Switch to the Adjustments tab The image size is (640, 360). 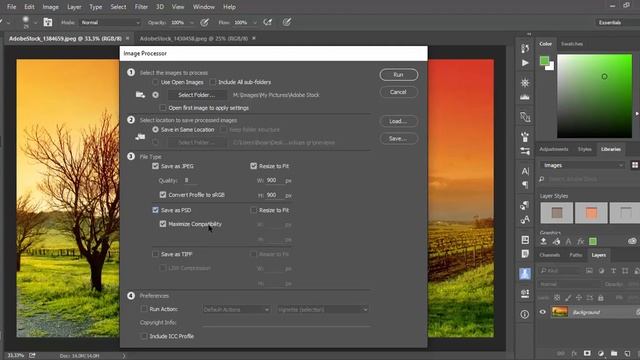pyautogui.click(x=553, y=149)
